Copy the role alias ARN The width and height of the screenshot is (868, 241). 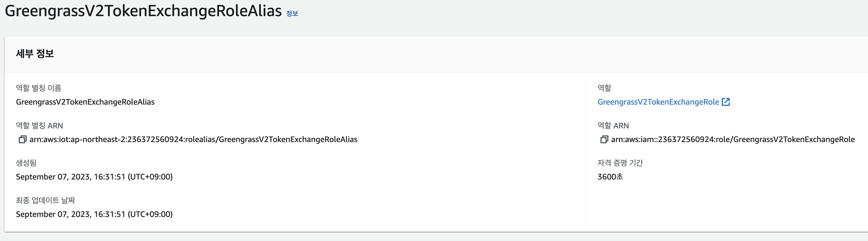tap(22, 139)
